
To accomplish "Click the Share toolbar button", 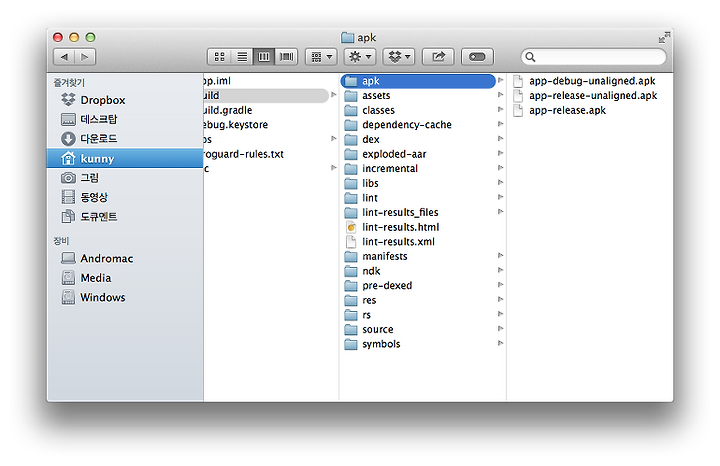I will click(438, 57).
